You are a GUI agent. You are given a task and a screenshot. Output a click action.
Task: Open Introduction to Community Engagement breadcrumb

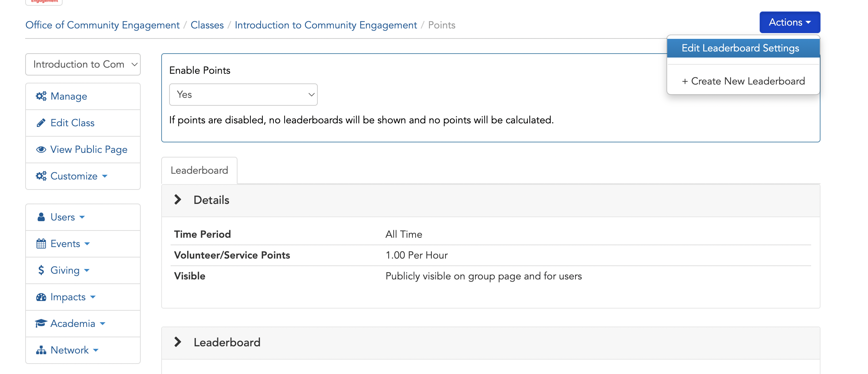pyautogui.click(x=326, y=25)
